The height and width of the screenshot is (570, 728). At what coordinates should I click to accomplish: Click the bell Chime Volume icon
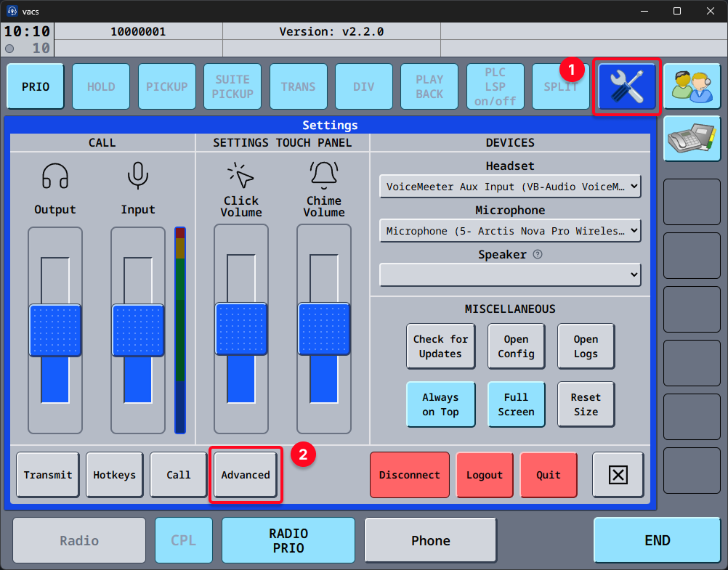pos(324,175)
